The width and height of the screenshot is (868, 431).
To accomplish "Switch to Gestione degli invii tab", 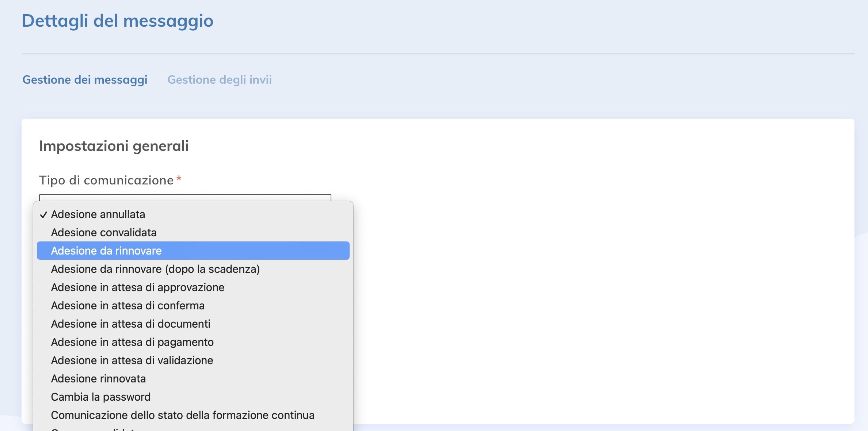I will click(219, 80).
